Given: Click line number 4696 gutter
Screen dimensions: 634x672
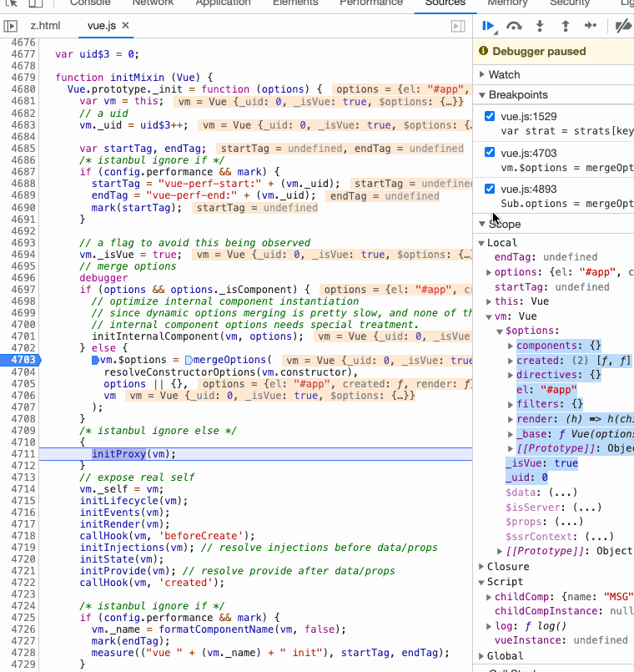Looking at the screenshot, I should (23, 278).
